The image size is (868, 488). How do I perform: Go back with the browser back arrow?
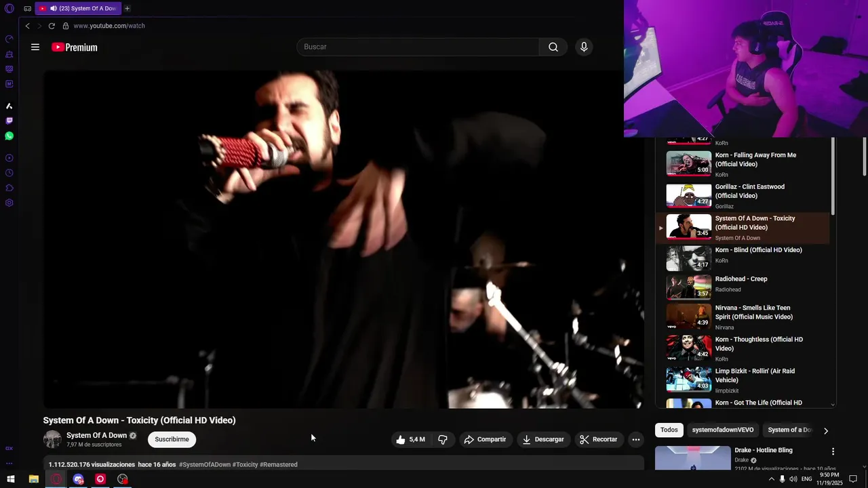[27, 26]
